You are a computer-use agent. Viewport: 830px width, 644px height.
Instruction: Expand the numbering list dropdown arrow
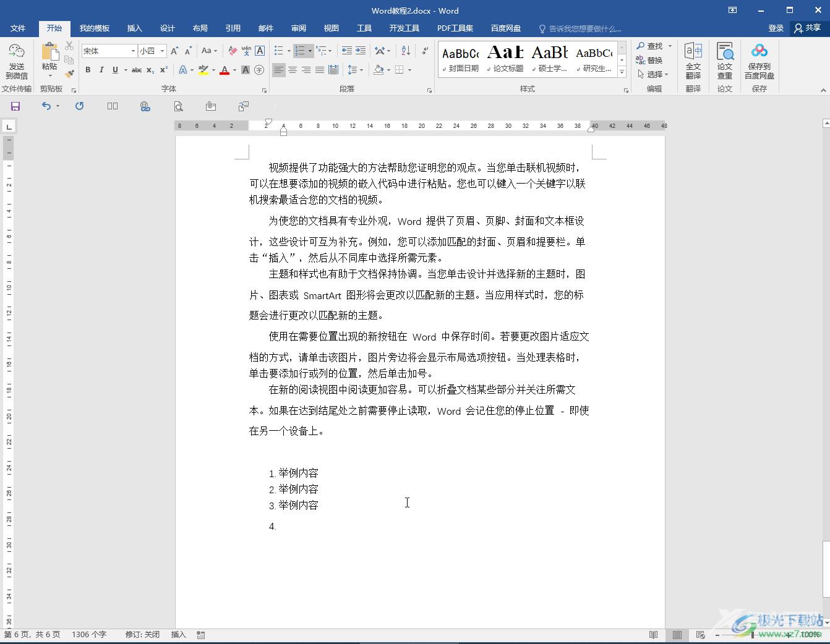click(x=310, y=51)
